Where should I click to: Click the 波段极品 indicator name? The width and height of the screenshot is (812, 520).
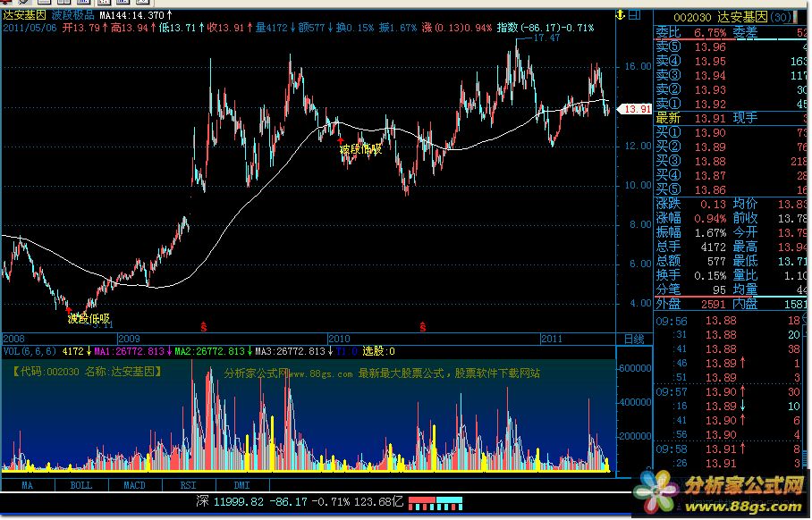(73, 15)
